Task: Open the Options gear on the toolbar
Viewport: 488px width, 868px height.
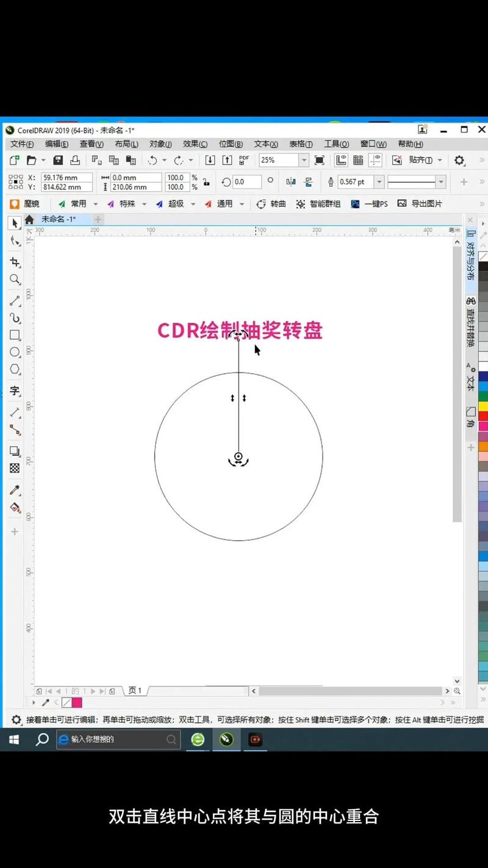Action: click(459, 160)
